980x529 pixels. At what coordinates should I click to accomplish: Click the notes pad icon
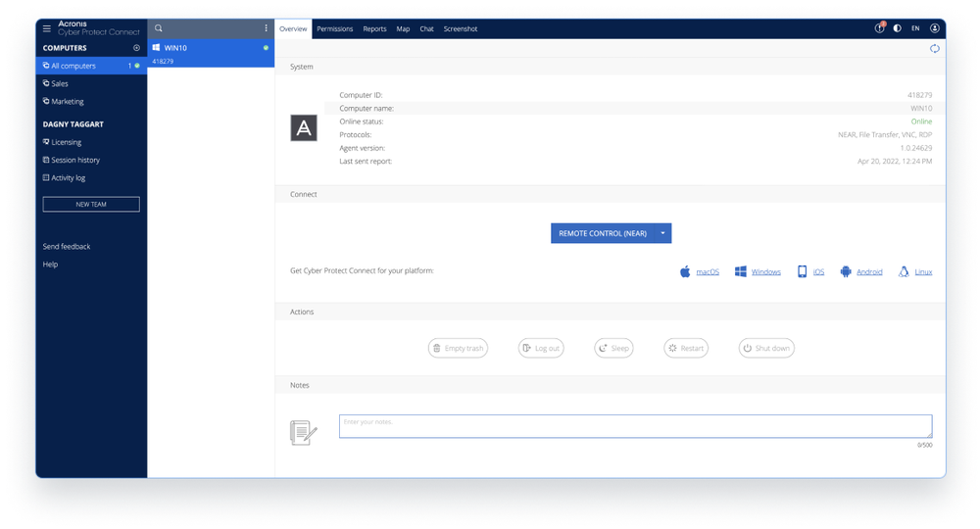(304, 433)
